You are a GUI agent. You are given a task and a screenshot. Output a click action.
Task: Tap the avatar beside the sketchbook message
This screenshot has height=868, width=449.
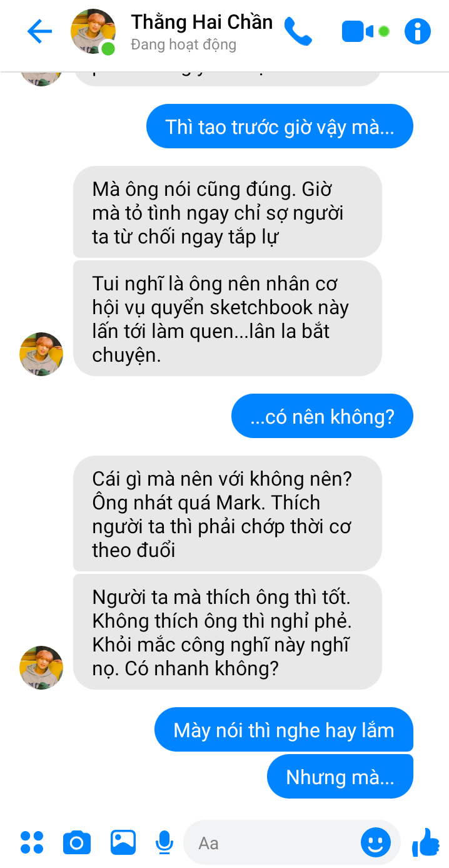pyautogui.click(x=41, y=354)
